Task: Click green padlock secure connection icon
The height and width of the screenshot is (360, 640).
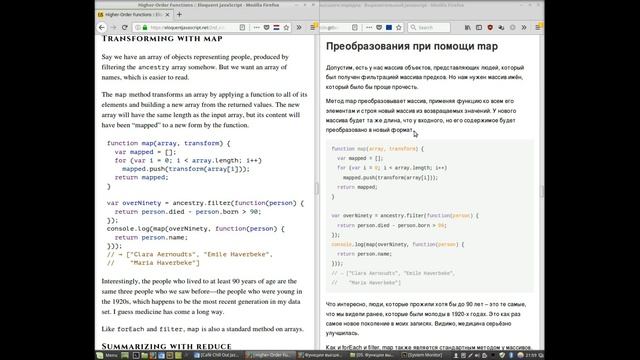Action: click(x=144, y=27)
